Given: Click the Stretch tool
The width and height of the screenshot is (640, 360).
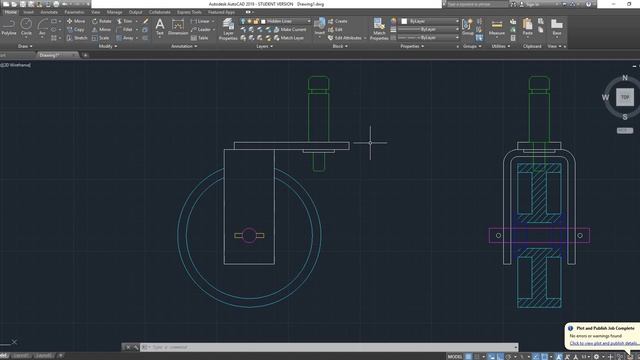Looking at the screenshot, I should [77, 38].
